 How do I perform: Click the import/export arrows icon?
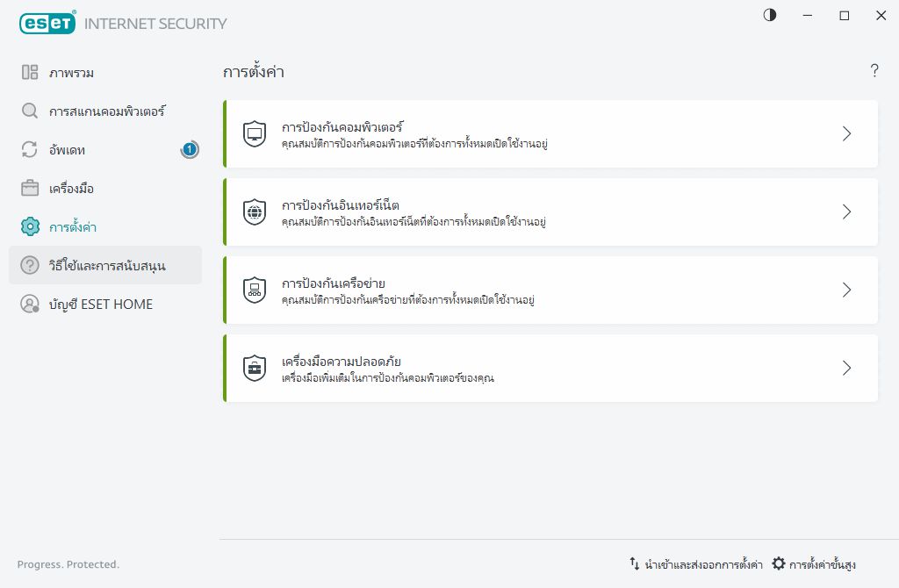(634, 563)
